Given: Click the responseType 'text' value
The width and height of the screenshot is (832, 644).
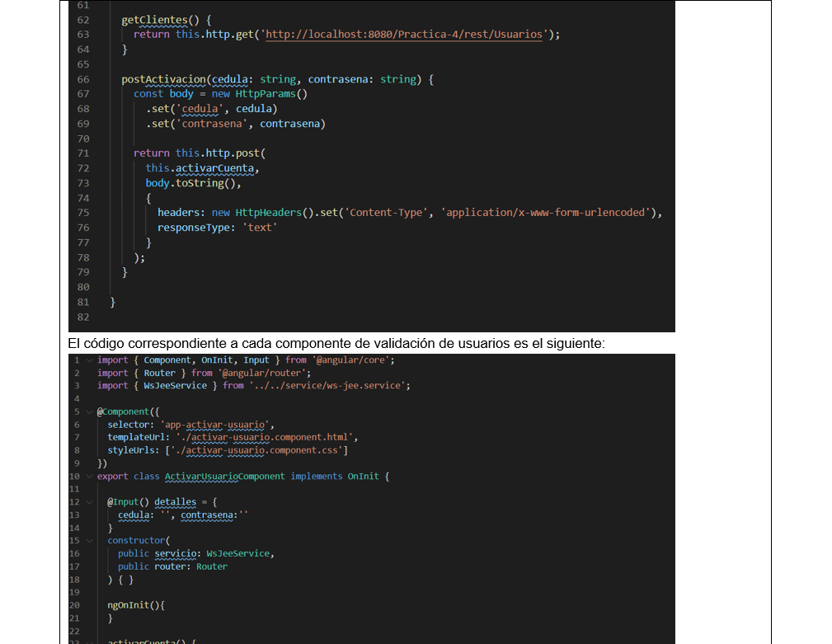Looking at the screenshot, I should point(261,228).
